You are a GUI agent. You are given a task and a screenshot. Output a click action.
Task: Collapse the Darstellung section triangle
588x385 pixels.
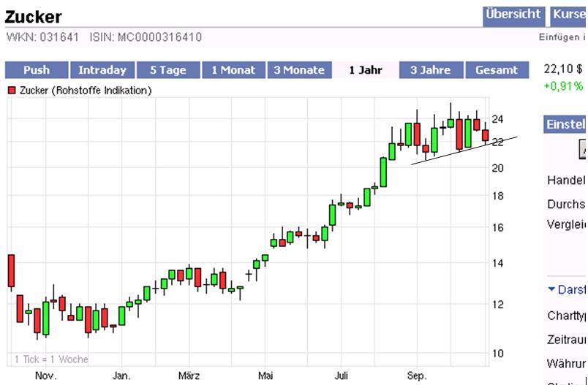(551, 289)
